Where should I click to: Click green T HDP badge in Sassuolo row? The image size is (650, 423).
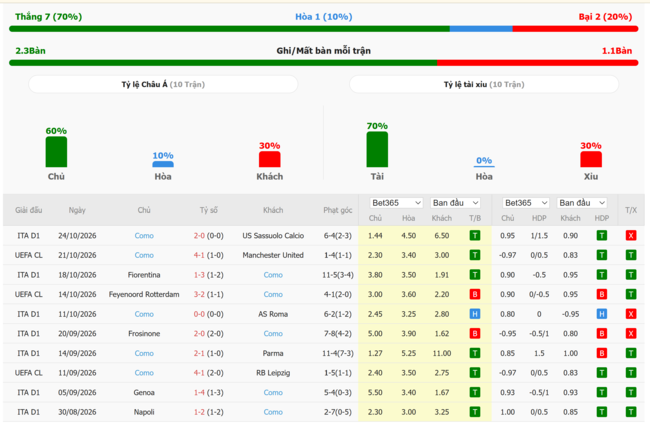601,236
